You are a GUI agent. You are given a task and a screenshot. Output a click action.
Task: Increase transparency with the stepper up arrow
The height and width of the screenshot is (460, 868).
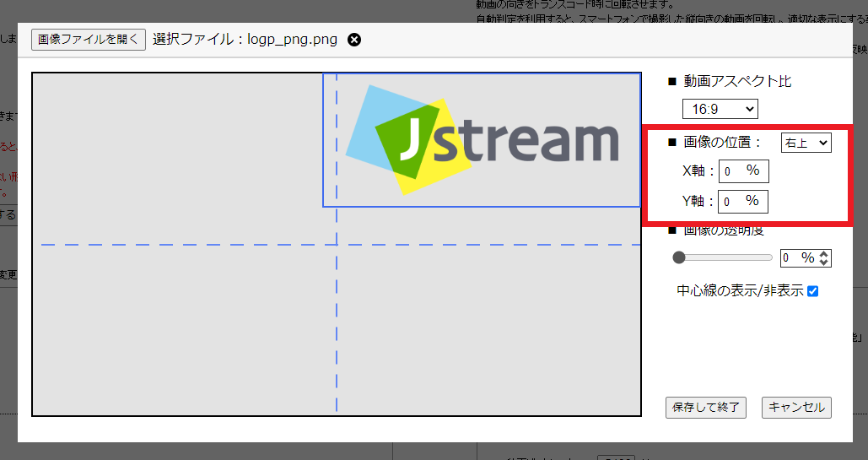tap(824, 254)
